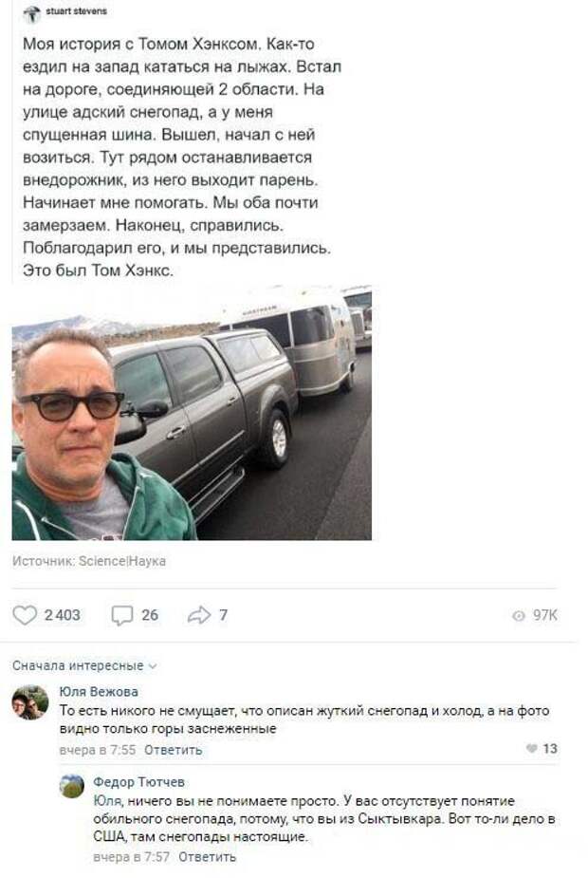The image size is (588, 878).
Task: Like Юля Вежова's comment heart
Action: (531, 749)
